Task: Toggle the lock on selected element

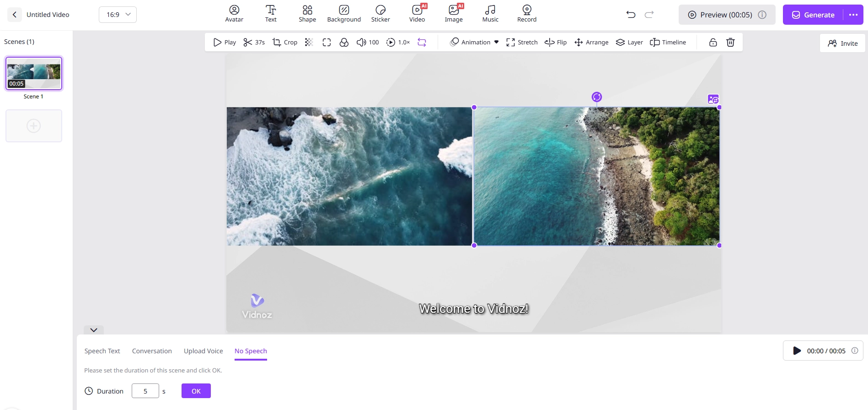Action: (713, 42)
